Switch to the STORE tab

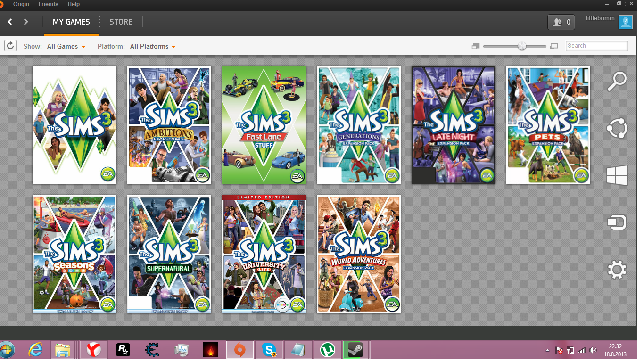click(x=121, y=22)
